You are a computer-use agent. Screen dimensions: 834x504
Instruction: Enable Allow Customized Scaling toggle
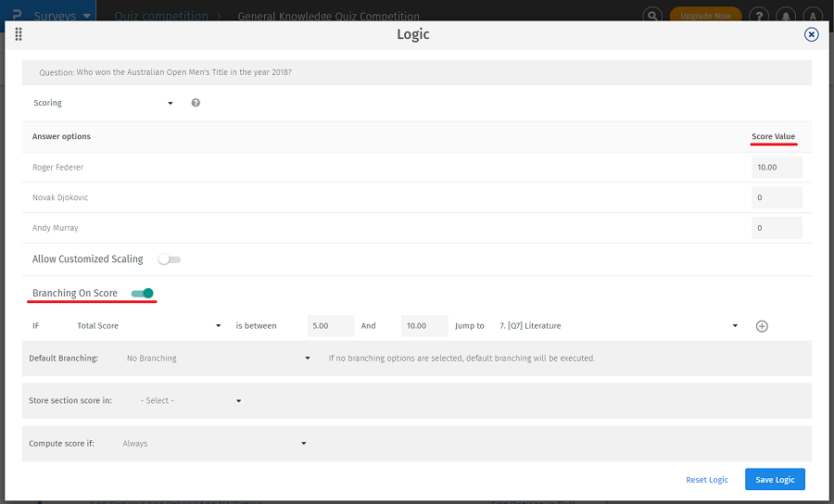170,259
